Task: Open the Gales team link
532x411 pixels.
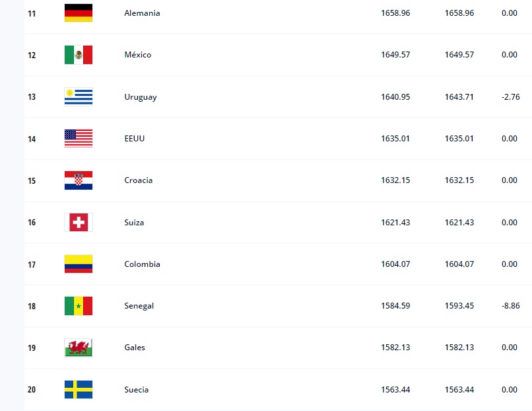Action: click(x=135, y=348)
